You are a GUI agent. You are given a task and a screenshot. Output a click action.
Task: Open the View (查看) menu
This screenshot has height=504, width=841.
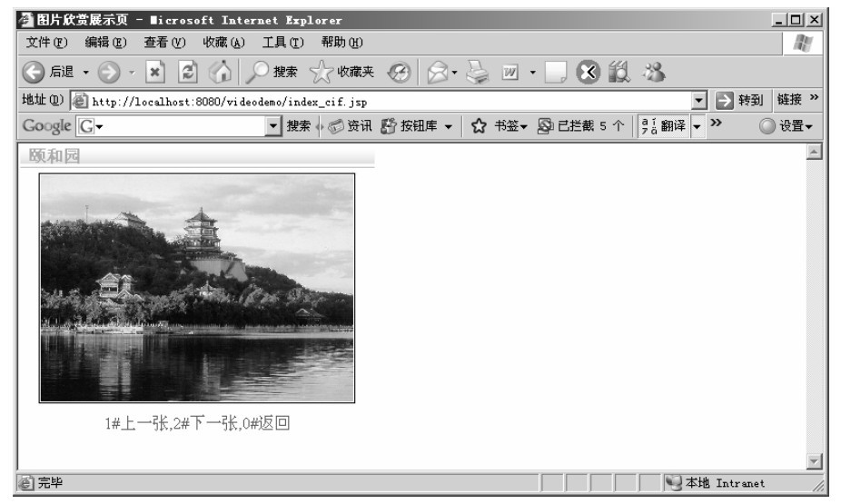[163, 44]
